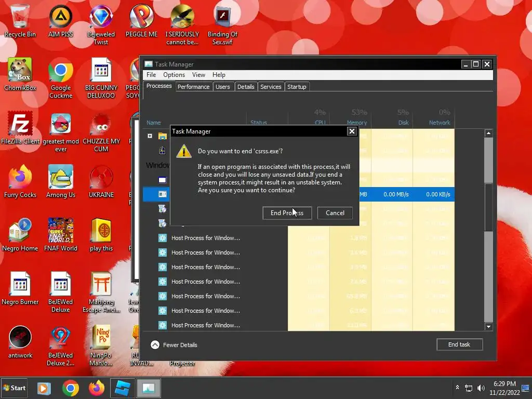This screenshot has height=399, width=532.
Task: Select the NingPo MahJong desktop icon
Action: pos(101,345)
